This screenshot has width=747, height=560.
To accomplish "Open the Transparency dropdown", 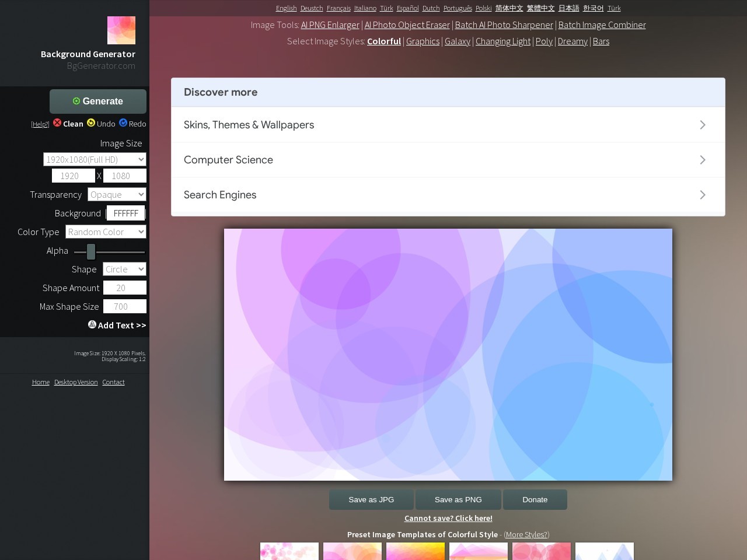I will pos(117,194).
